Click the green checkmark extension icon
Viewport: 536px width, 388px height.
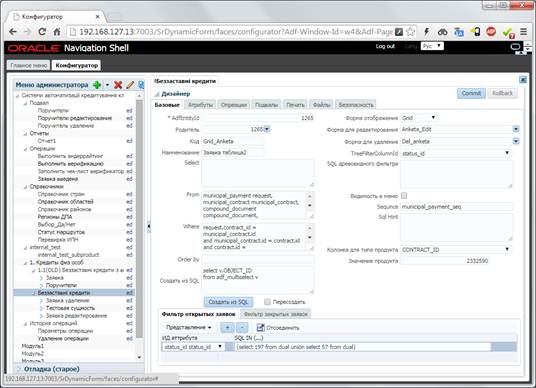[x=508, y=32]
